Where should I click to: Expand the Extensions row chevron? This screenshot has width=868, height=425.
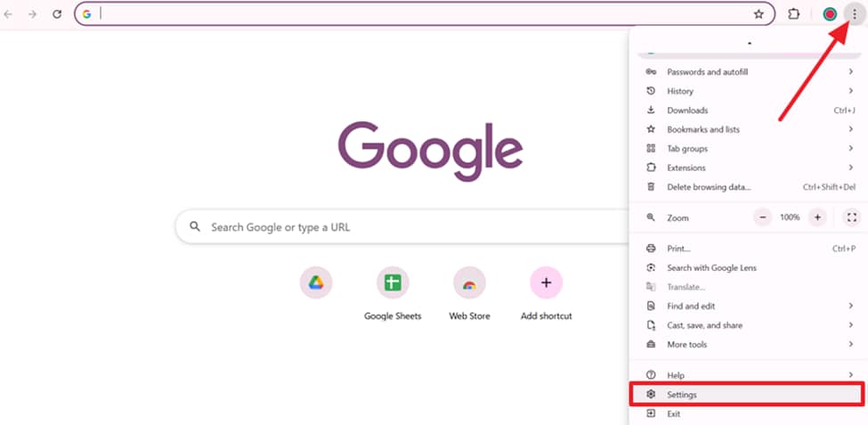851,168
